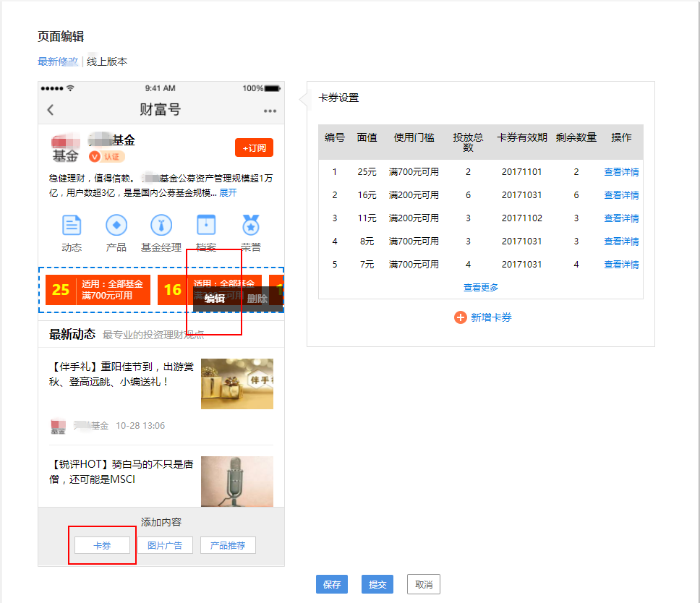Click the 编号 column header
Viewport: 700px width, 603px height.
point(335,137)
